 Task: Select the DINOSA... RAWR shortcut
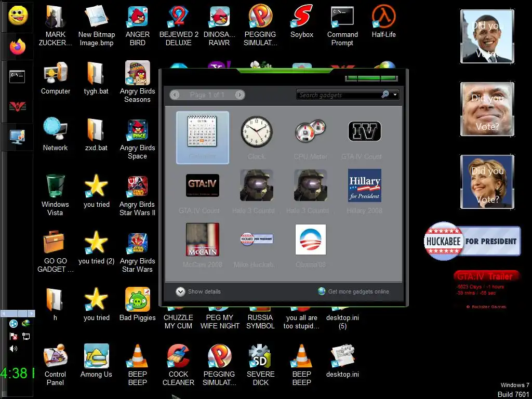pyautogui.click(x=219, y=26)
